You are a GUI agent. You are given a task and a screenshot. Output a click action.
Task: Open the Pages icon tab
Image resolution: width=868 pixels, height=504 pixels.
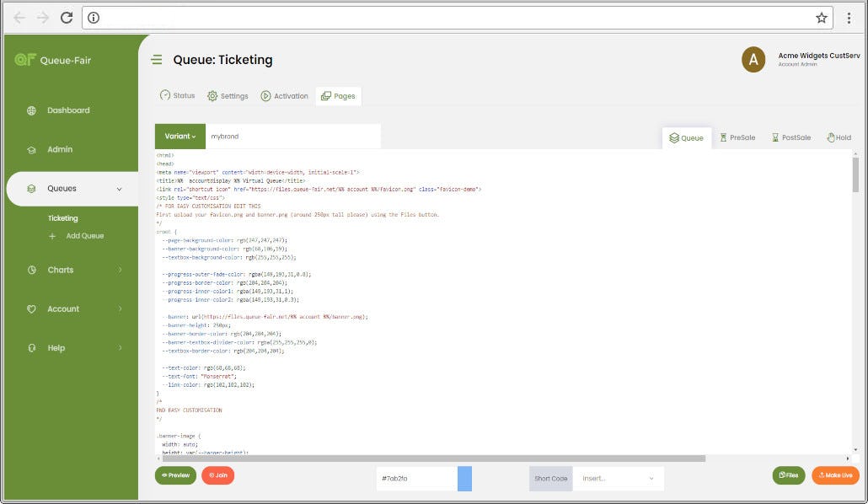coord(326,95)
